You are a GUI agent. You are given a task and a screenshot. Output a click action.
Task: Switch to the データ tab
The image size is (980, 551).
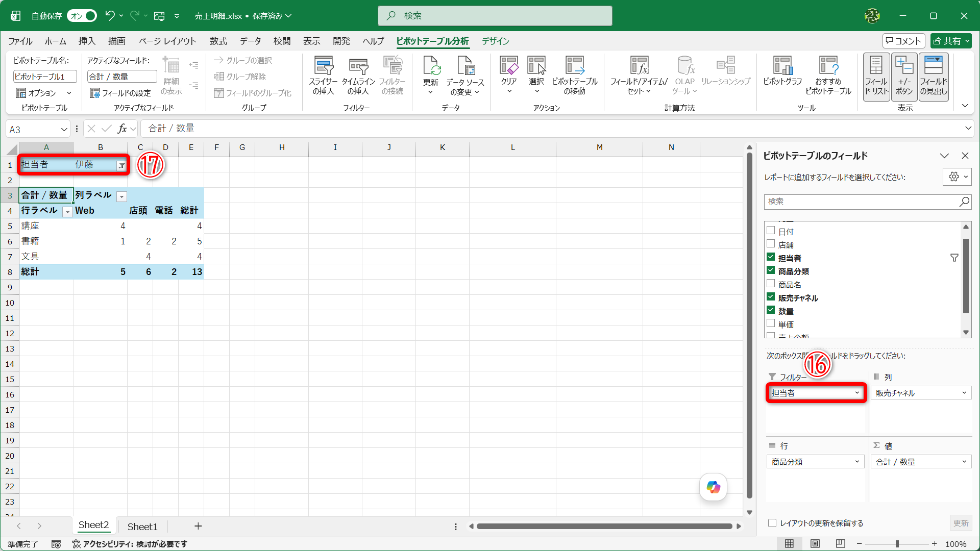251,41
